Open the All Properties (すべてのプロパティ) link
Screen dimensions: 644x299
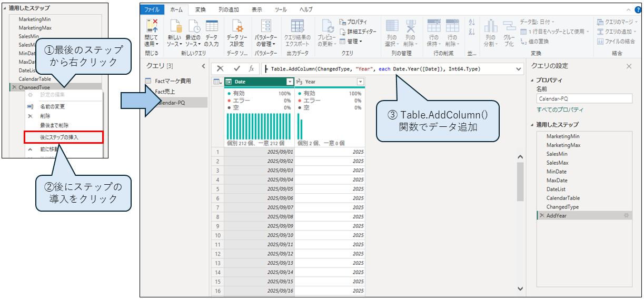[x=560, y=109]
